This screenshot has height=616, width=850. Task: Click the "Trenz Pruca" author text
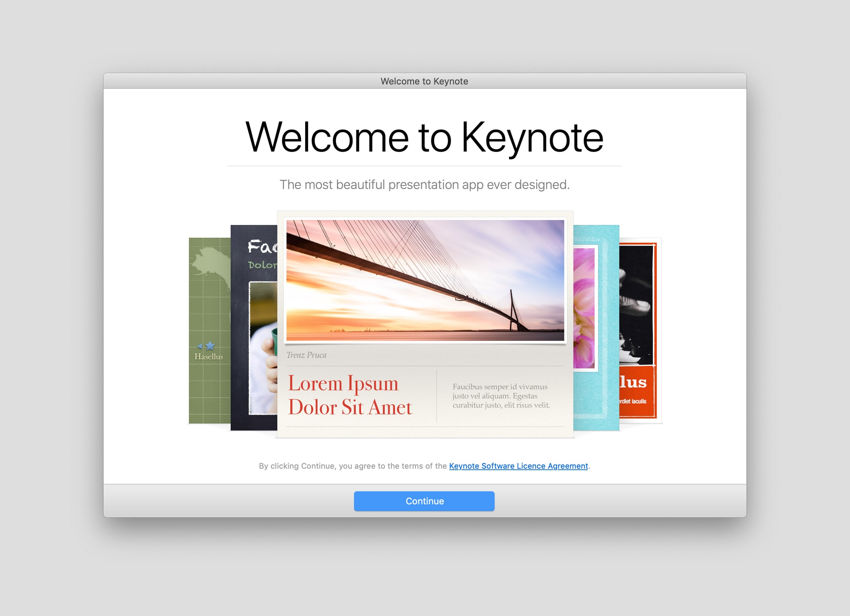306,355
